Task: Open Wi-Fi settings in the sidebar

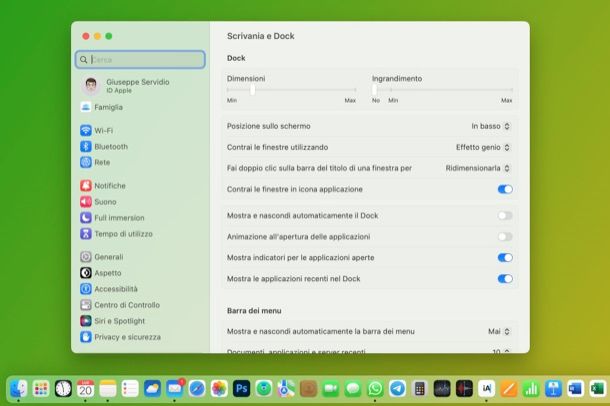Action: pyautogui.click(x=97, y=130)
